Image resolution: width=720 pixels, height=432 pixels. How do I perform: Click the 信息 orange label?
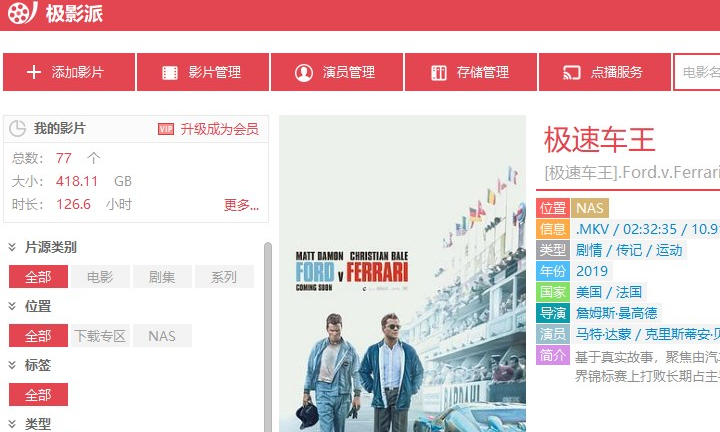pyautogui.click(x=553, y=229)
